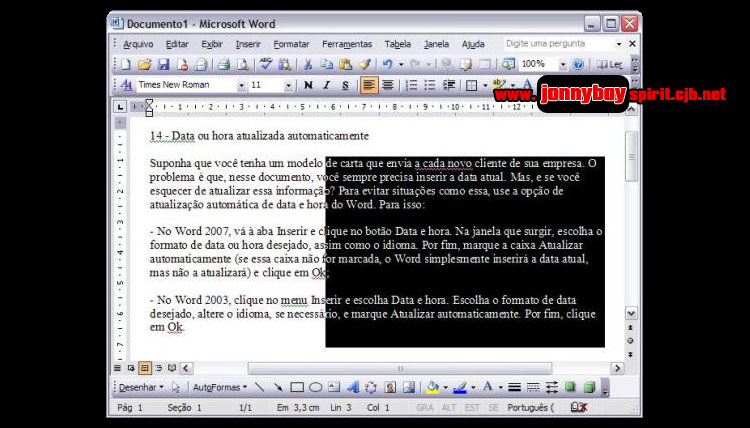750x428 pixels.
Task: Toggle italic formatting (I)
Action: pos(326,85)
